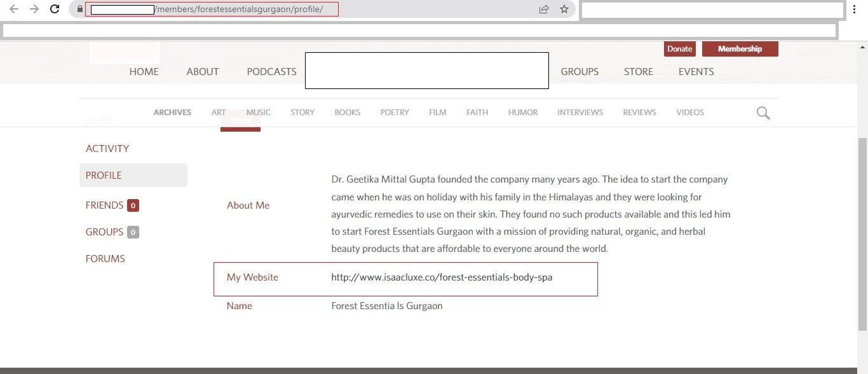This screenshot has height=374, width=868.
Task: Click the share page icon in address bar
Action: (x=544, y=9)
